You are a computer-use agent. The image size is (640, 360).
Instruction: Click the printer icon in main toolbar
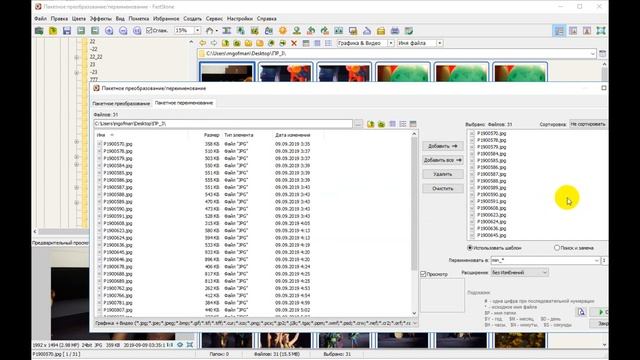(x=395, y=31)
